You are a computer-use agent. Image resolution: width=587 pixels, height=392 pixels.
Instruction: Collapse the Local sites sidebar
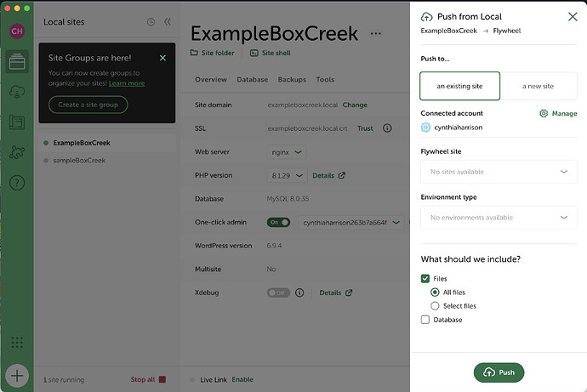tap(168, 22)
